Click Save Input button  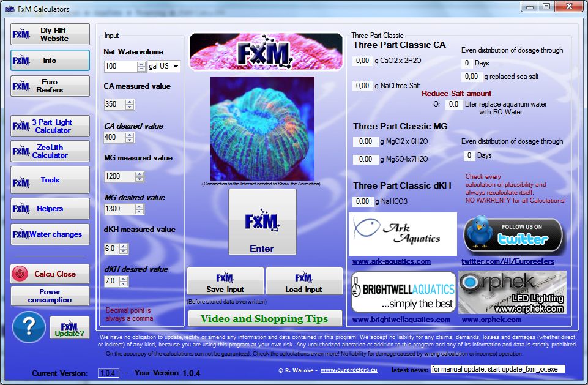pos(225,281)
